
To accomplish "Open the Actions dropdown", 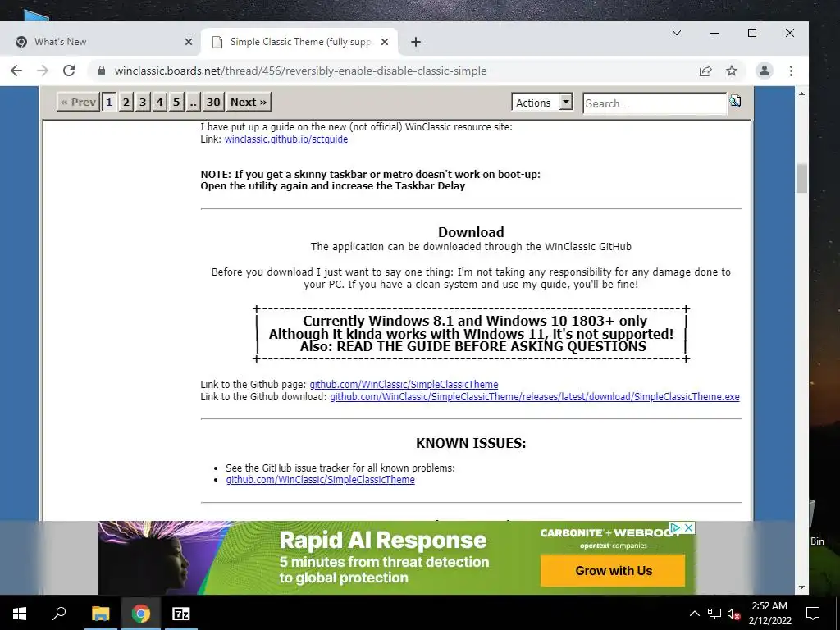I will (542, 103).
